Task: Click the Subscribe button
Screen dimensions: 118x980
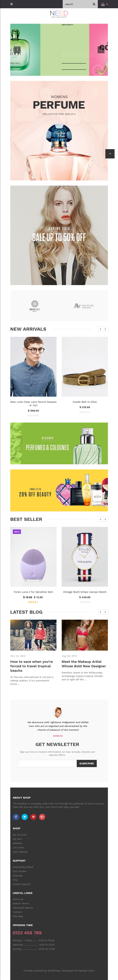Action: [86, 763]
